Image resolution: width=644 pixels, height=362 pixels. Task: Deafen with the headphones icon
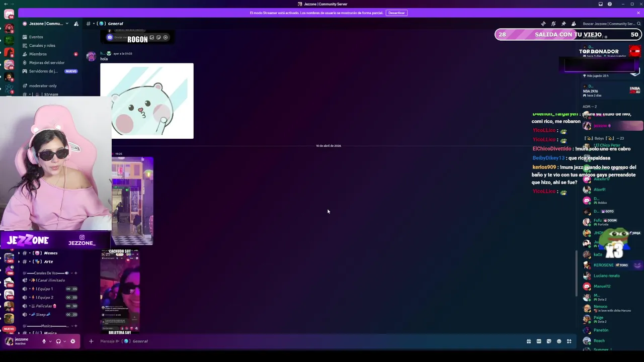click(x=58, y=341)
